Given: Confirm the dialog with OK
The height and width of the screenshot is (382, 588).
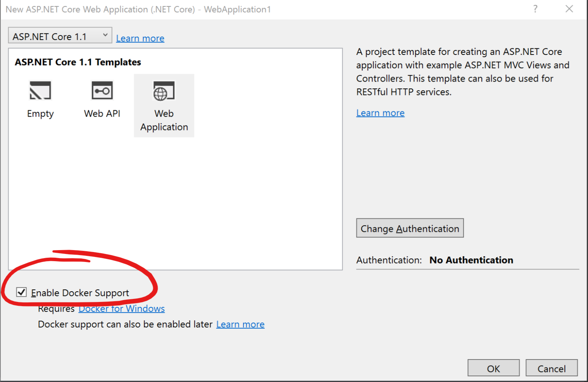Looking at the screenshot, I should coord(494,368).
